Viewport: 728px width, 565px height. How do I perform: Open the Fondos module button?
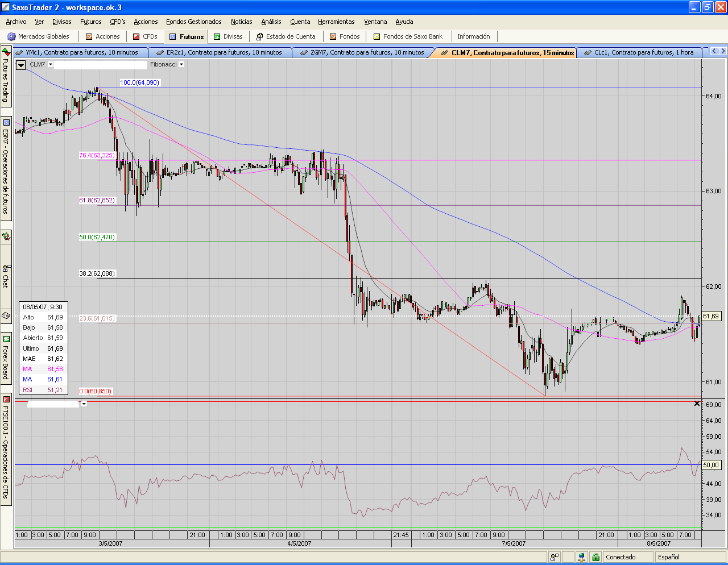(x=345, y=36)
